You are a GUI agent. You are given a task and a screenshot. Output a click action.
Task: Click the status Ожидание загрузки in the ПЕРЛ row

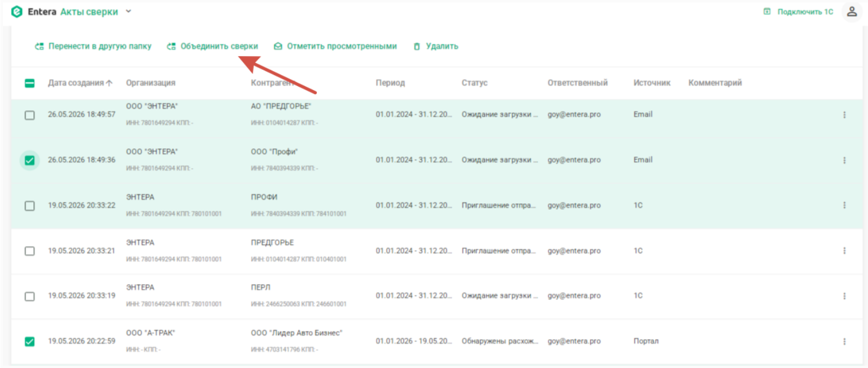tap(500, 296)
